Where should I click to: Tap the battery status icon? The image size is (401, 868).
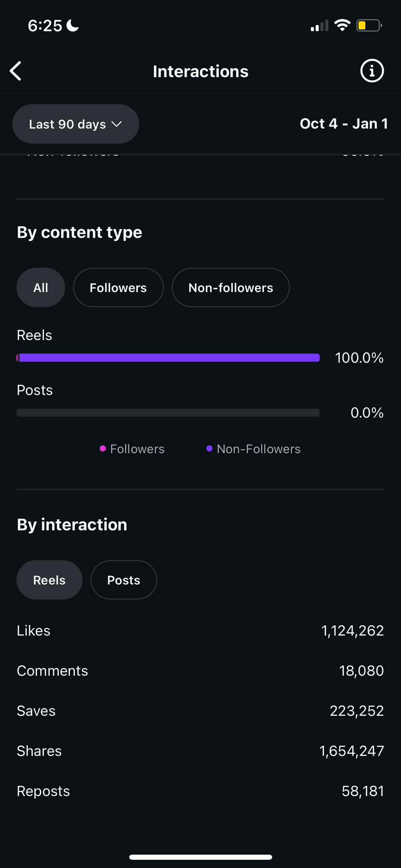coord(369,25)
